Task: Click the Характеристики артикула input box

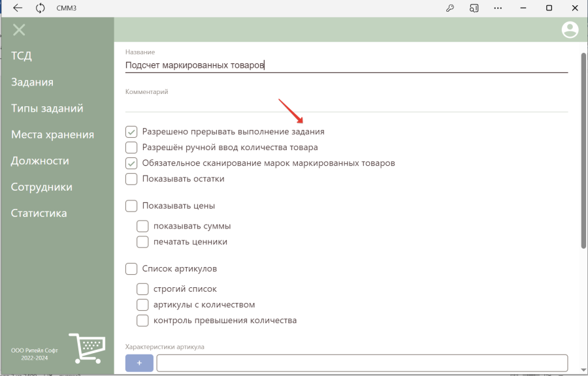Action: (x=362, y=363)
